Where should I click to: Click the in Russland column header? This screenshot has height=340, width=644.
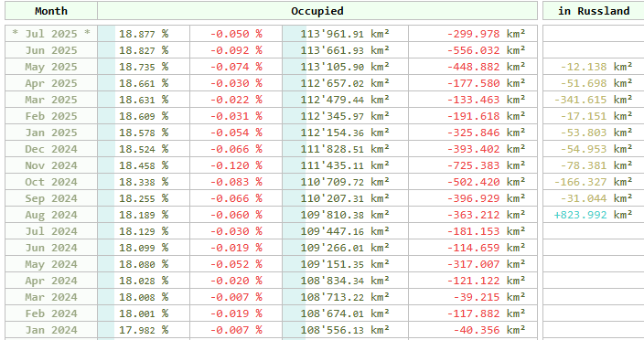(x=594, y=11)
